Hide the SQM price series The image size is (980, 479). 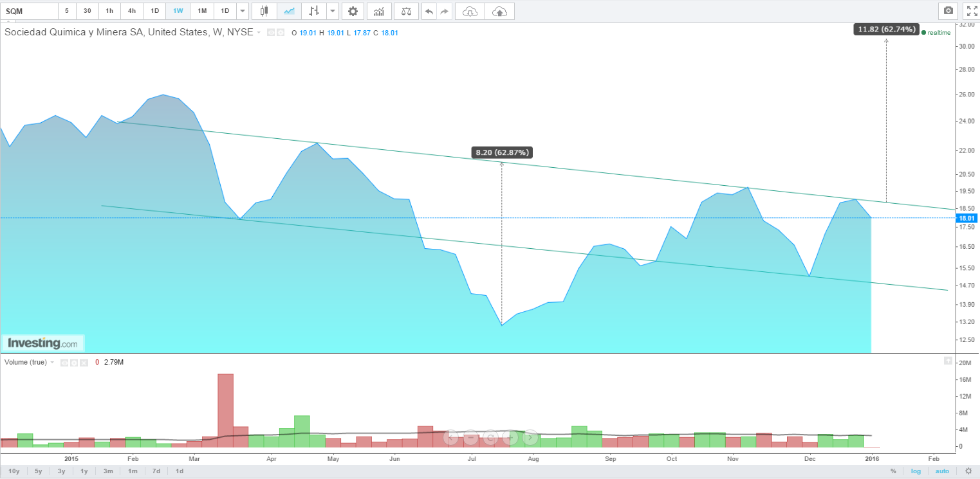[271, 33]
